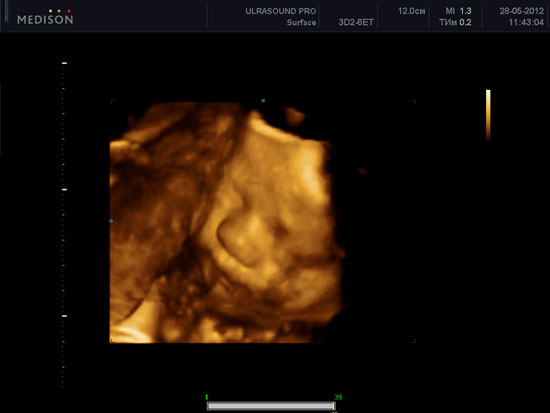
Task: Click the topmost green depth scale tick
Action: click(x=65, y=63)
